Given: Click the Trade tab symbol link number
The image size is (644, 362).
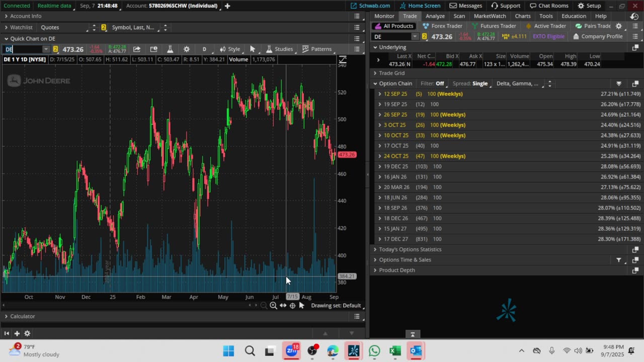Looking at the screenshot, I should pos(424,37).
